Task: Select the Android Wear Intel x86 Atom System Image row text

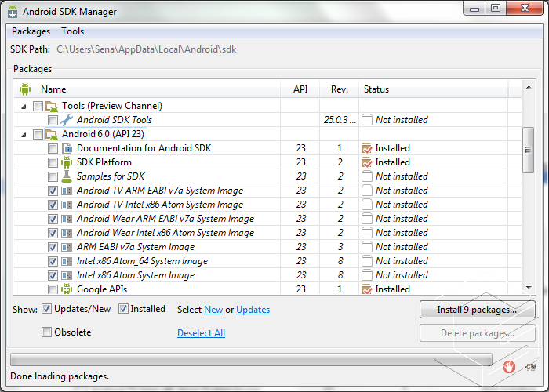Action: 165,233
